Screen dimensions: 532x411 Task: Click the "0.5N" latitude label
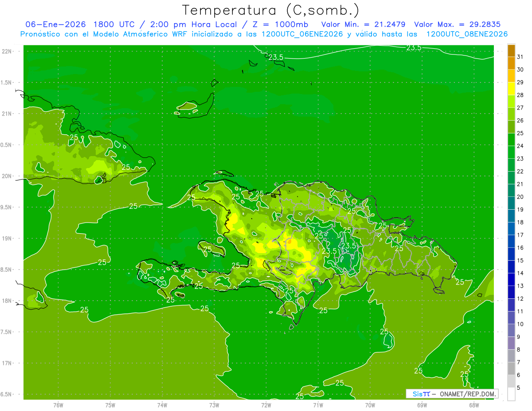tap(6, 145)
